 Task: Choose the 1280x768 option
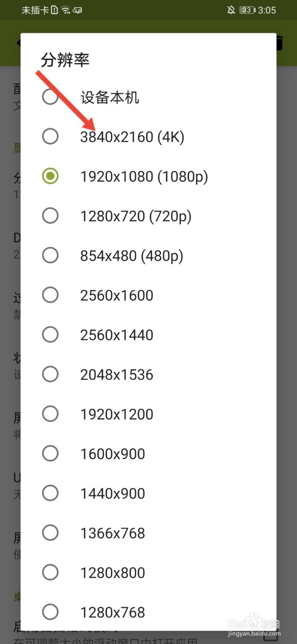[x=148, y=612]
